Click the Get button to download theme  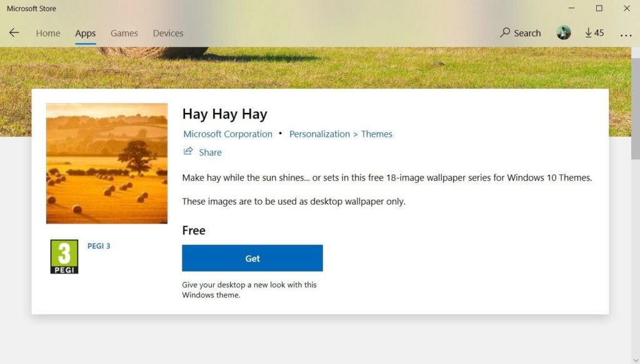pos(252,258)
